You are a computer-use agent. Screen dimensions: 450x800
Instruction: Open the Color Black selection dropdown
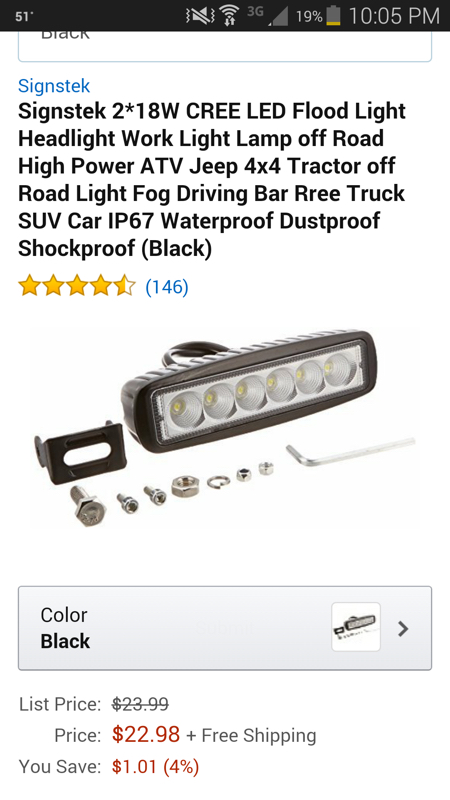click(225, 628)
